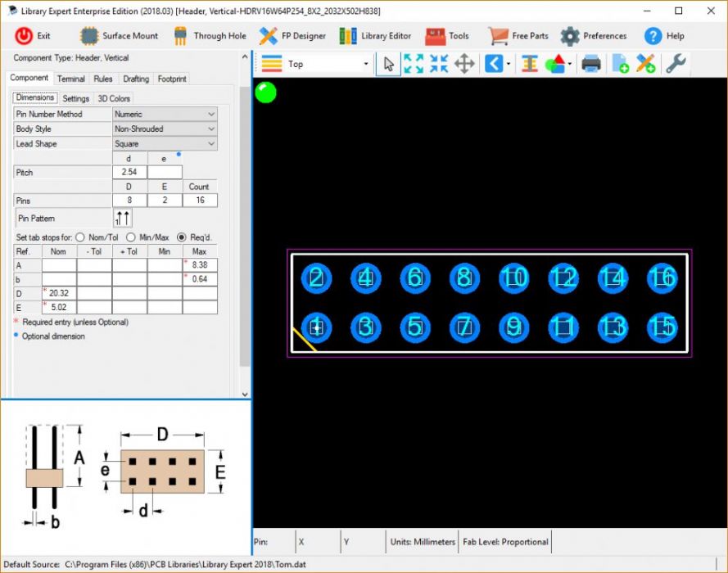Click the Pin Pattern arrows button
This screenshot has height=573, width=728.
tap(122, 219)
